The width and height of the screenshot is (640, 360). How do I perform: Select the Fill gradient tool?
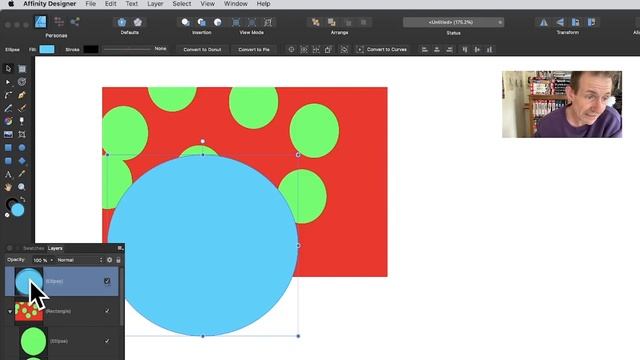8,121
